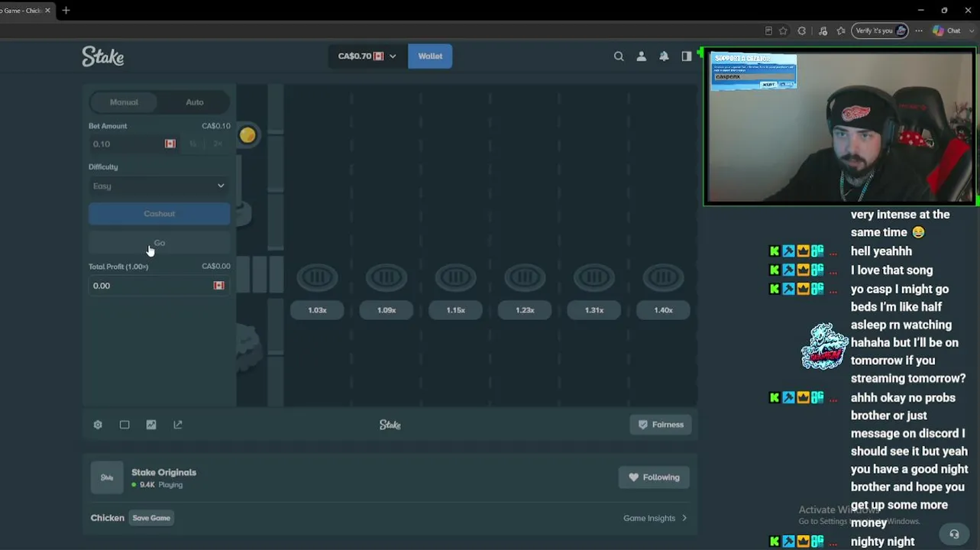
Task: Expand Game Insights chevron
Action: 684,518
